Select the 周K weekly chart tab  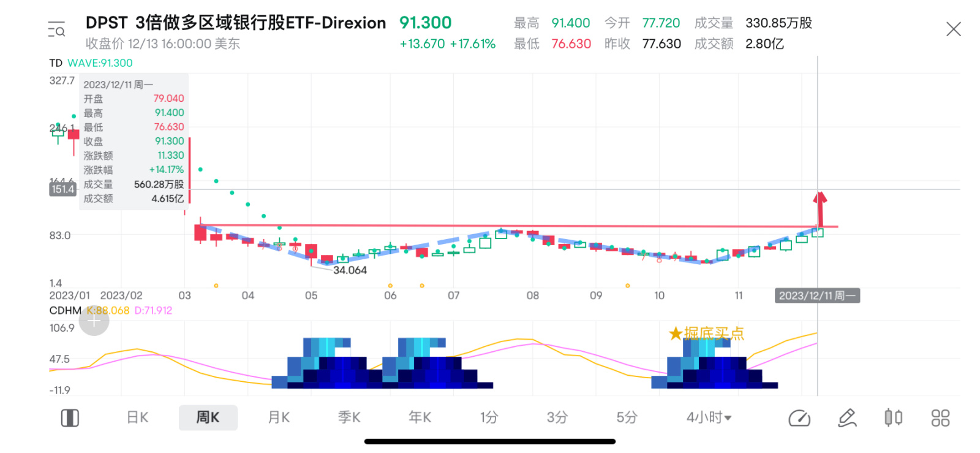208,417
